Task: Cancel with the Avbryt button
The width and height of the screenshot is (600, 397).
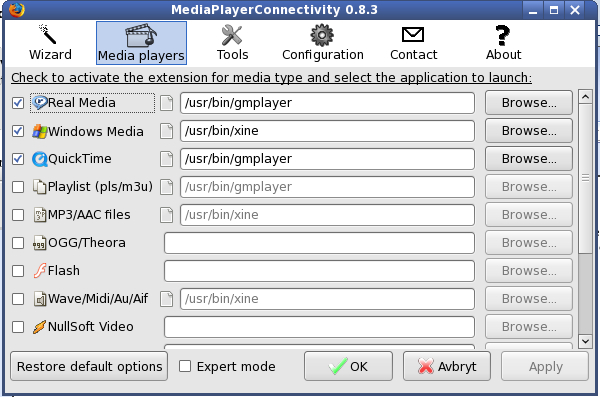Action: point(447,366)
